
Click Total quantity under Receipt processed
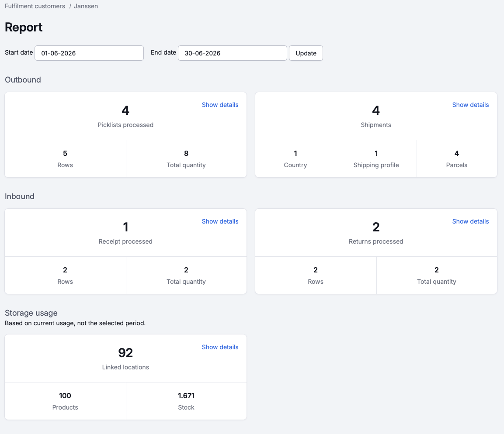(x=186, y=282)
